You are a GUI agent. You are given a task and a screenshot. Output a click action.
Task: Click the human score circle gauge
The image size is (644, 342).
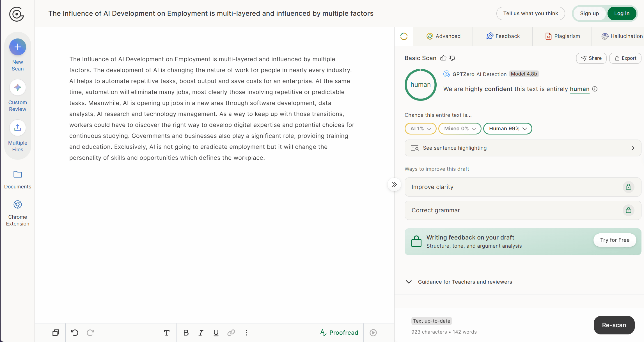[x=420, y=85]
